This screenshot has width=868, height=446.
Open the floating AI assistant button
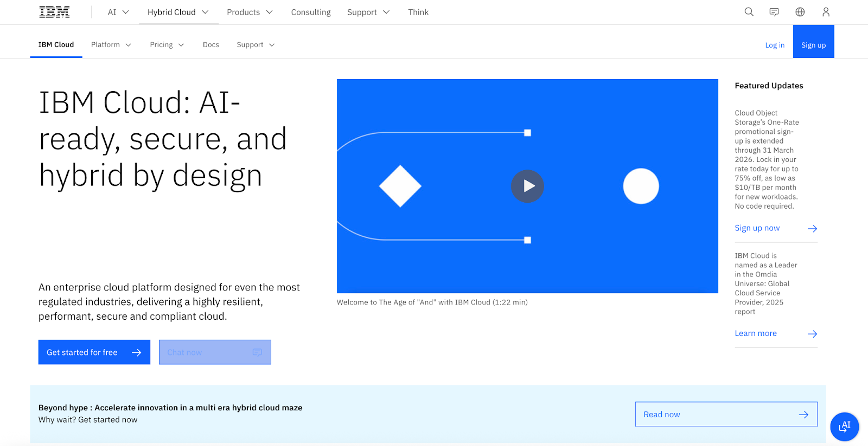click(x=844, y=426)
